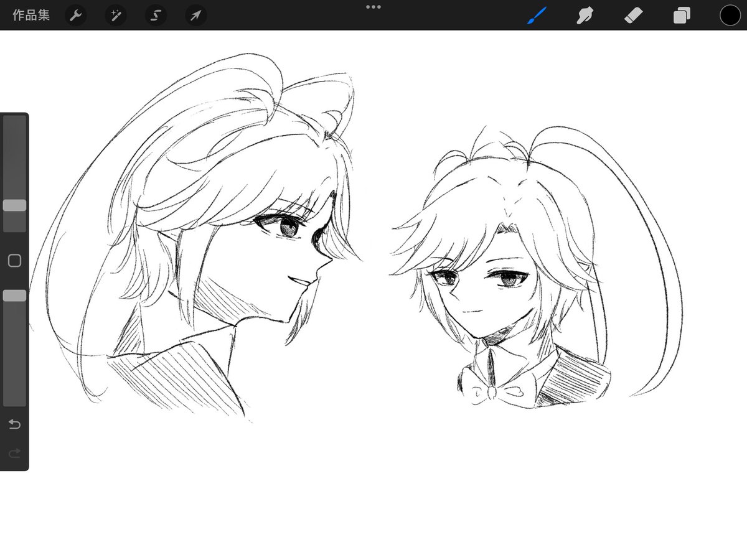Select the Paint brush tool
The height and width of the screenshot is (560, 747).
pos(536,16)
